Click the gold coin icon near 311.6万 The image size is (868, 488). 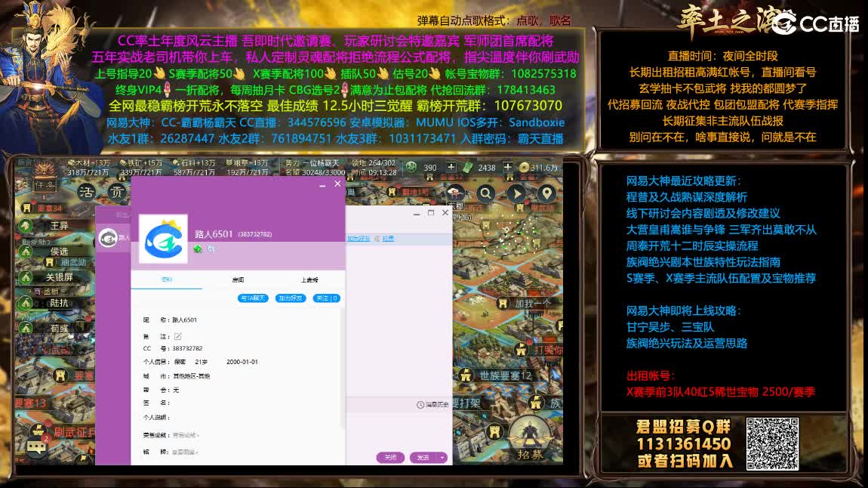pos(524,167)
